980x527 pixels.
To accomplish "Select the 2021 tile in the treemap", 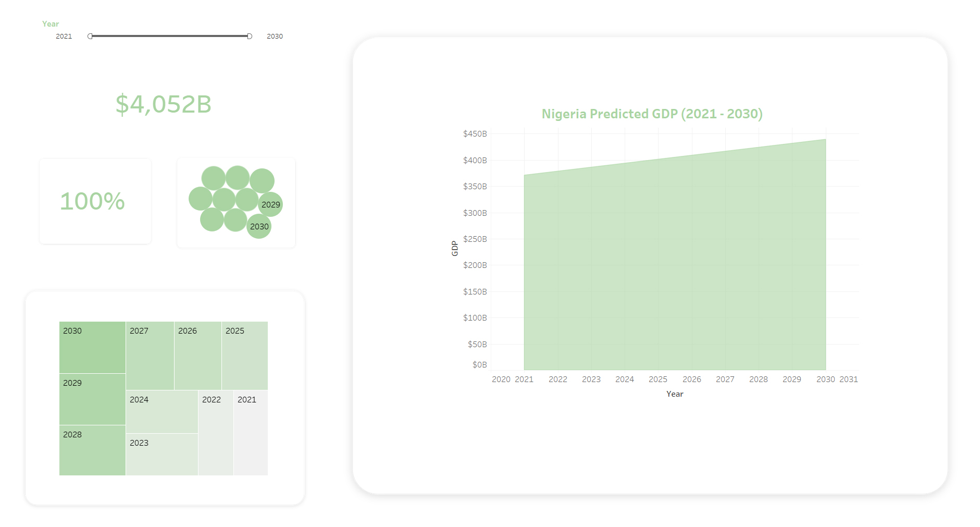I will tap(251, 433).
